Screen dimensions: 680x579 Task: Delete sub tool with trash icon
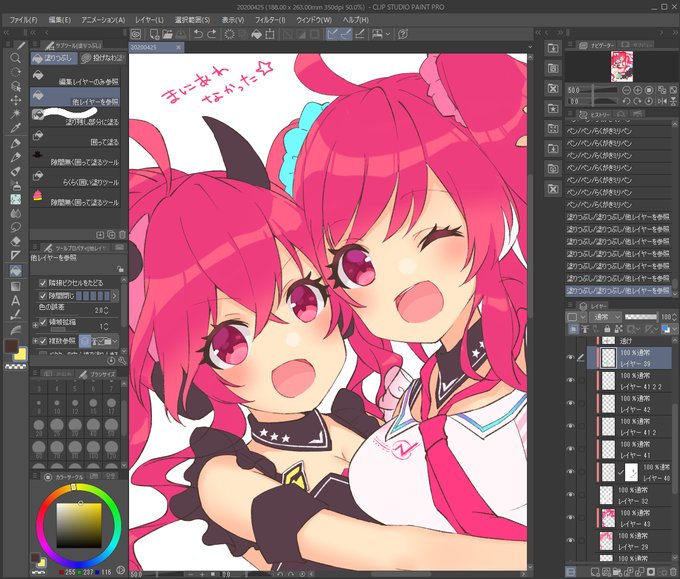pos(122,235)
